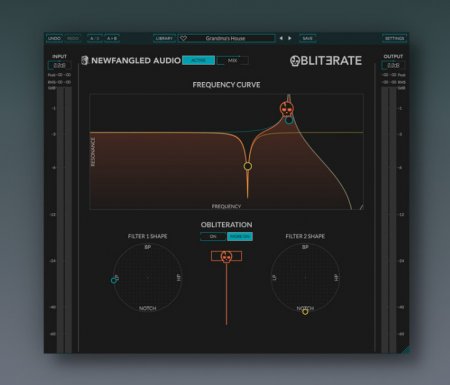Image resolution: width=450 pixels, height=385 pixels.
Task: Click the Obliterate skull logo
Action: (x=295, y=61)
